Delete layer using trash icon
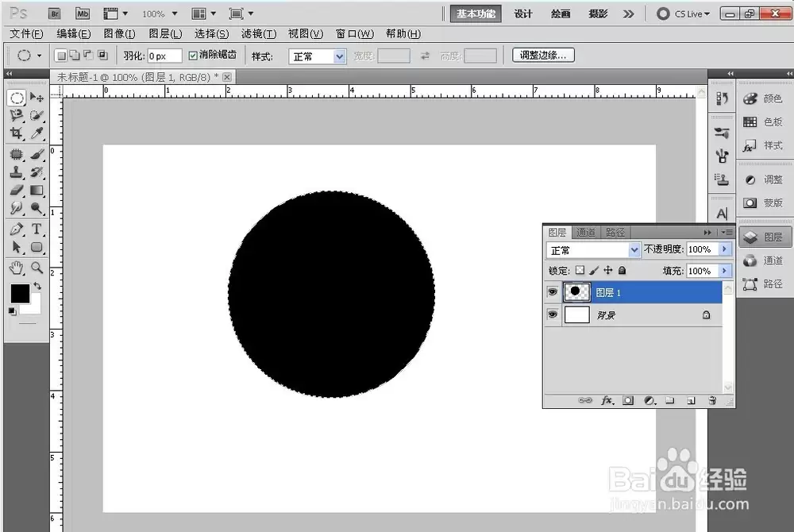This screenshot has height=532, width=794. 712,400
